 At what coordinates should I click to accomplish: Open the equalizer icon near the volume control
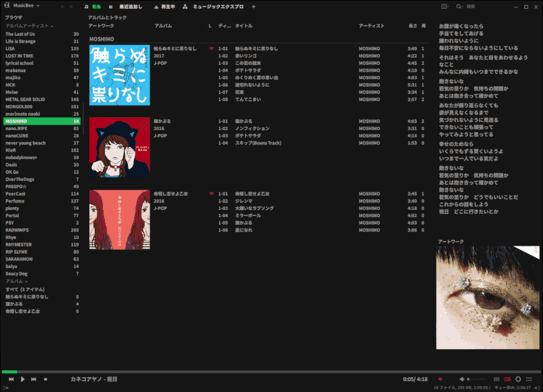(x=497, y=378)
